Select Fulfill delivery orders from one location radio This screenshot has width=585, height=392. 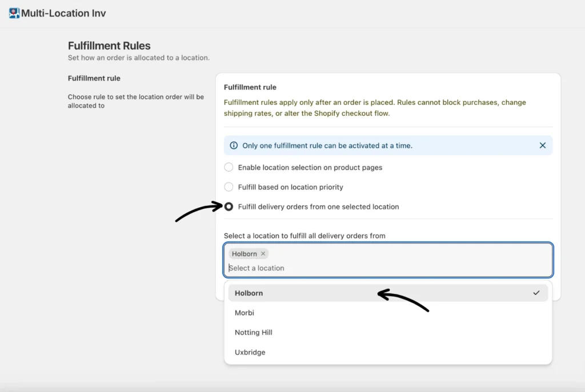pos(229,207)
